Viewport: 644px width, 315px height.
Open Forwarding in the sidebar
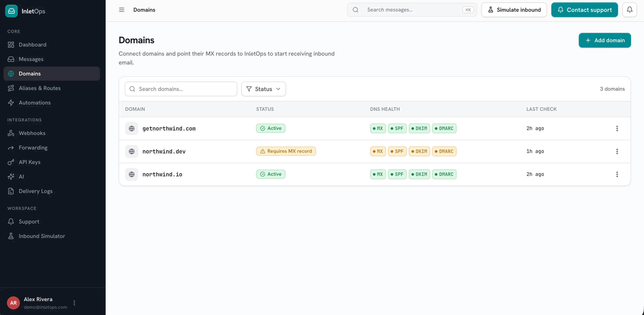(52, 148)
